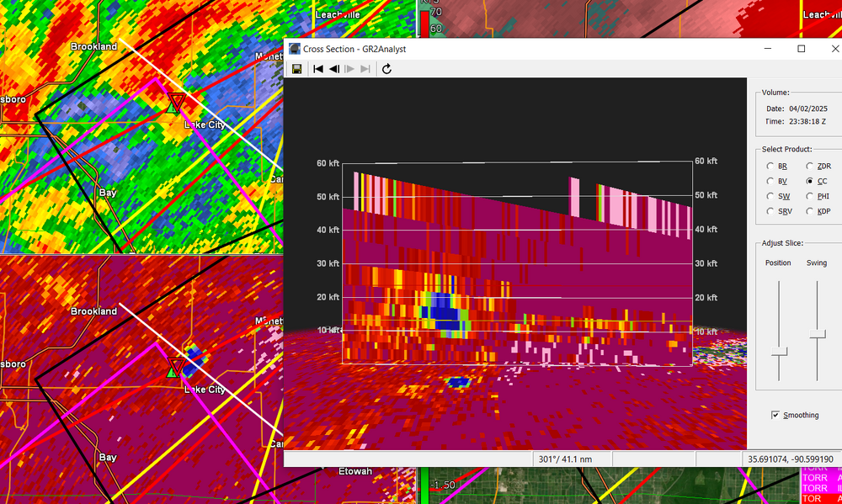Screen dimensions: 842x504
Task: Disable the Smoothing checkbox
Action: coord(776,415)
